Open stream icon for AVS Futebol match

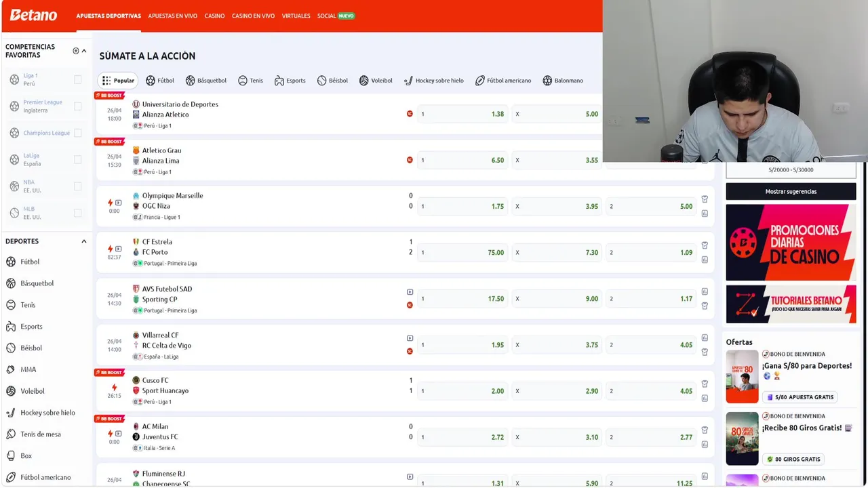[x=410, y=292]
